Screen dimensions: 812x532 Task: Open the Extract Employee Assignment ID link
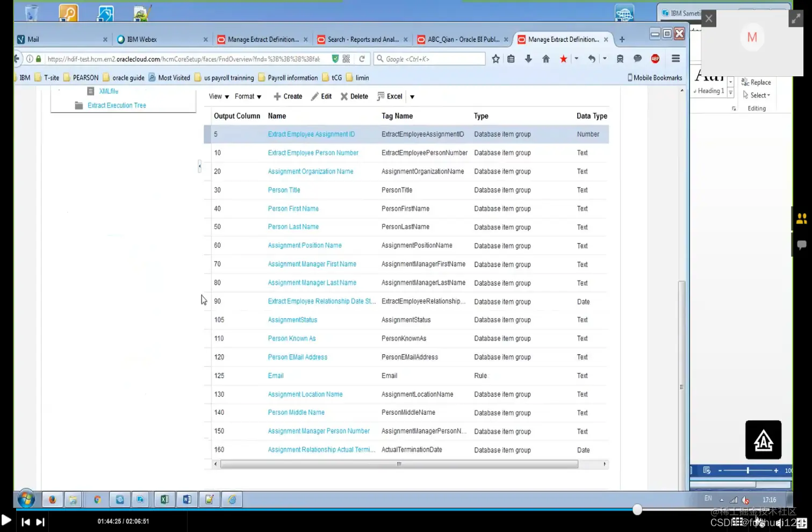tap(311, 134)
